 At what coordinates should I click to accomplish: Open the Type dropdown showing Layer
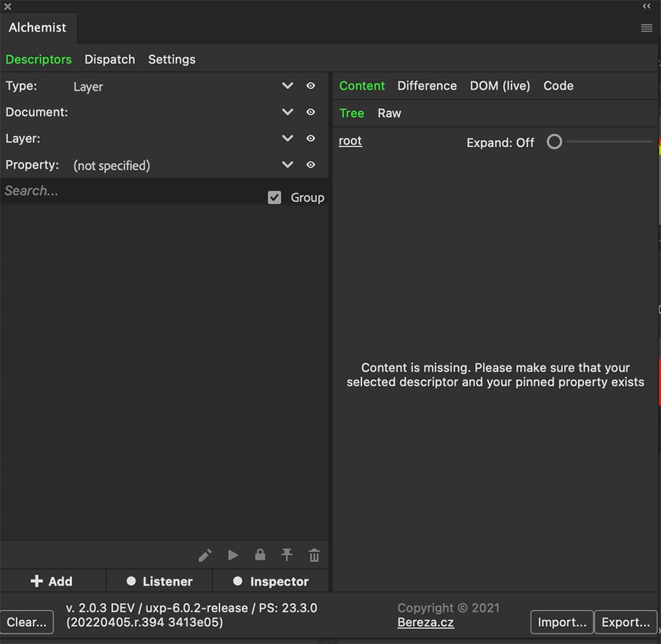[x=288, y=86]
